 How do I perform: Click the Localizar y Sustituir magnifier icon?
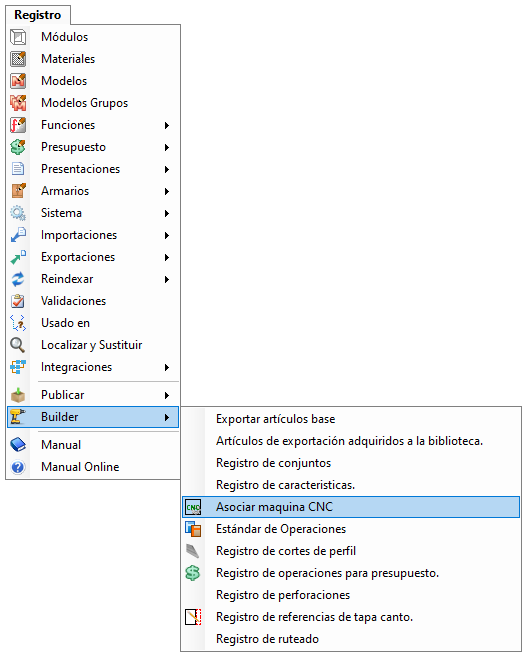pyautogui.click(x=18, y=345)
